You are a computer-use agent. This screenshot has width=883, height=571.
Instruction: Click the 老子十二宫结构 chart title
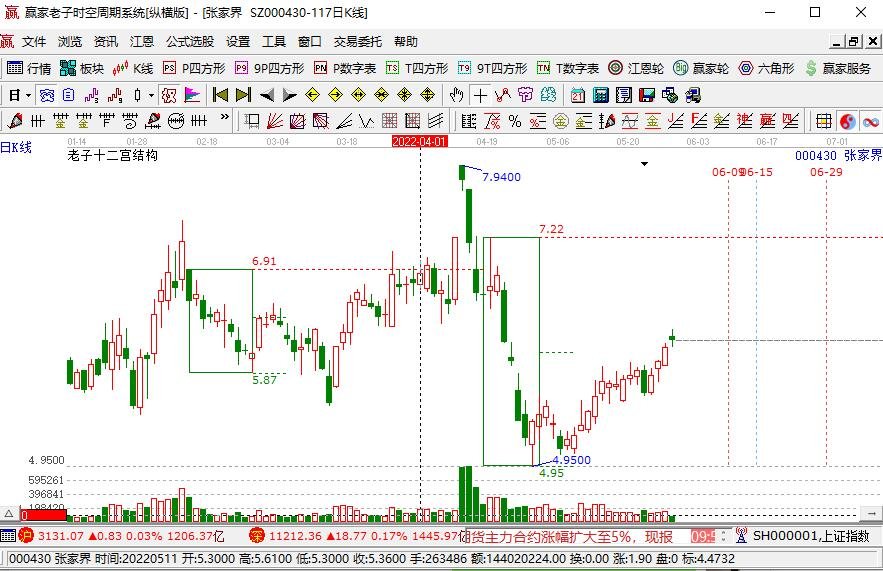(112, 155)
